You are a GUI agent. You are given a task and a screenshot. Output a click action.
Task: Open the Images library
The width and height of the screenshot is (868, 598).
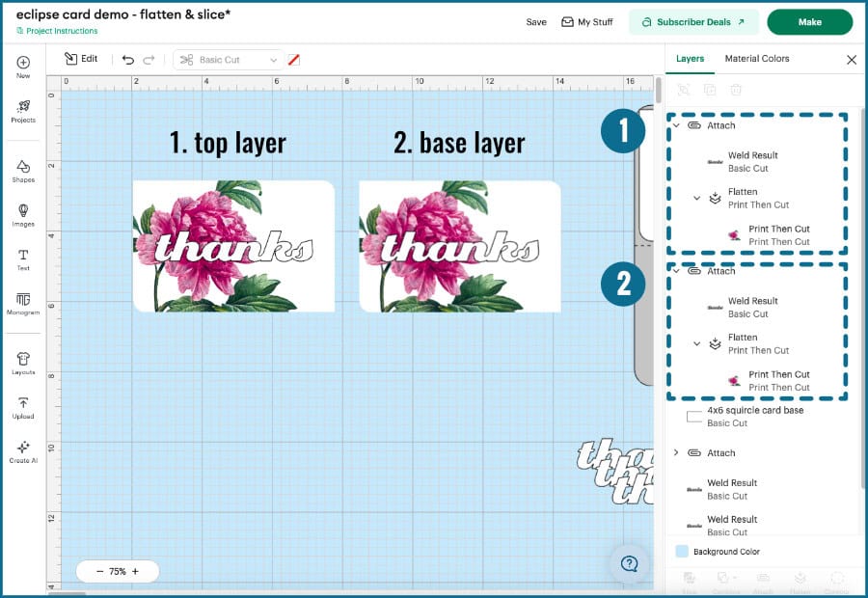(23, 215)
